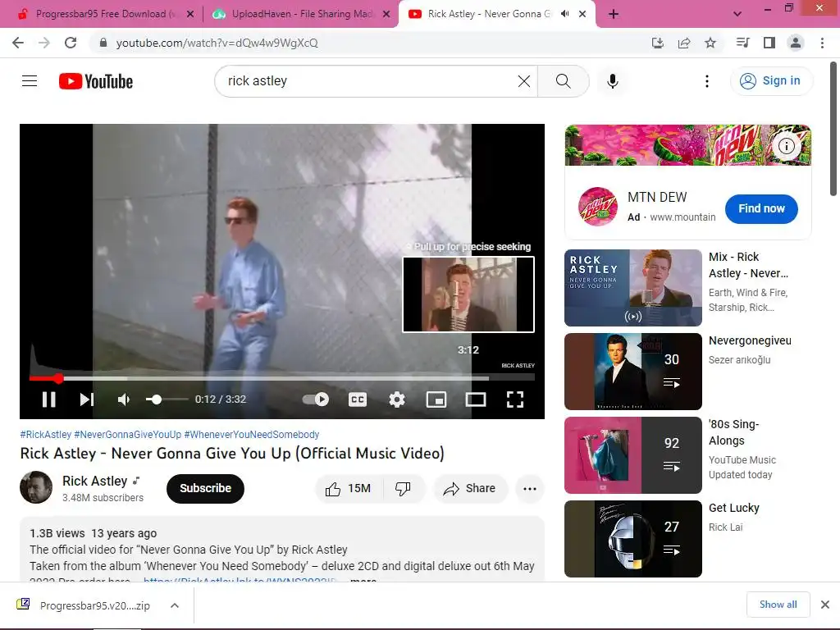Click the page vertical scrollbar
The image size is (840, 630).
point(834,129)
